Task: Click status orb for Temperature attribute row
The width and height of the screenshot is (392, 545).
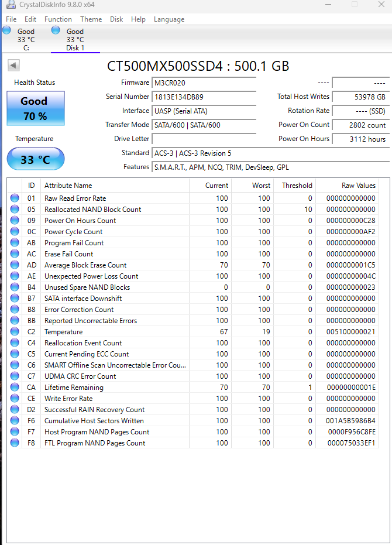Action: (x=15, y=331)
